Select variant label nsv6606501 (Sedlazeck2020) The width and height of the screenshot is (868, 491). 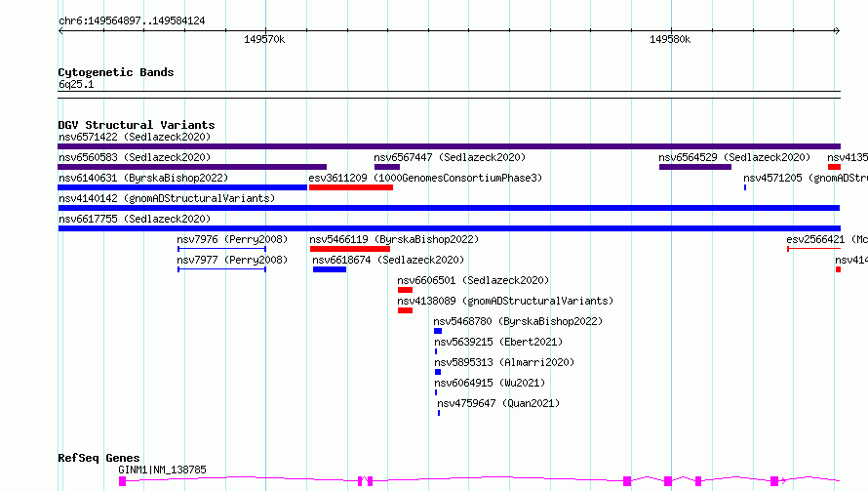473,280
